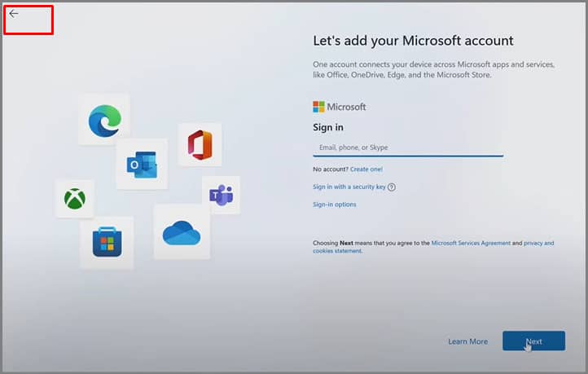Open Sign-in options link

click(x=335, y=205)
